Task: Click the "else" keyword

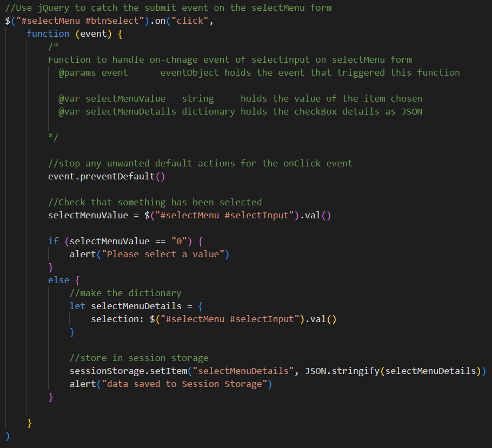Action: (58, 280)
